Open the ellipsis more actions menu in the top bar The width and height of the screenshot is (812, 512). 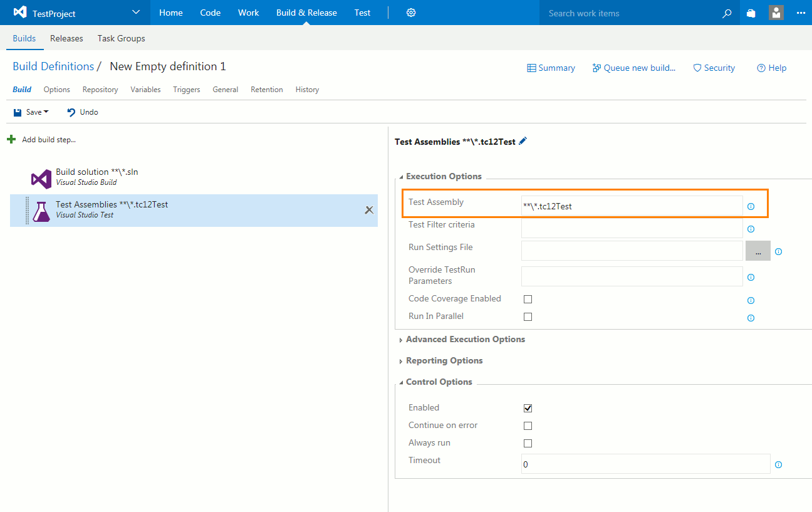(801, 13)
